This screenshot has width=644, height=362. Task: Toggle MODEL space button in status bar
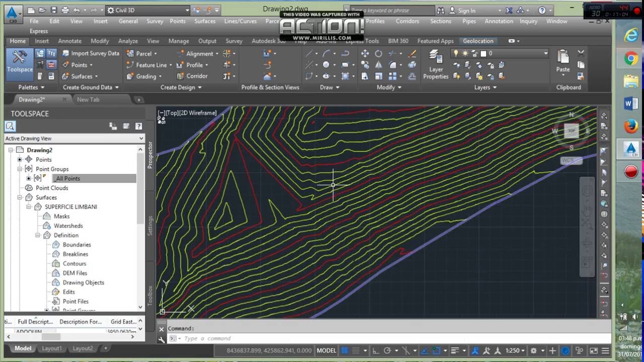tap(326, 351)
